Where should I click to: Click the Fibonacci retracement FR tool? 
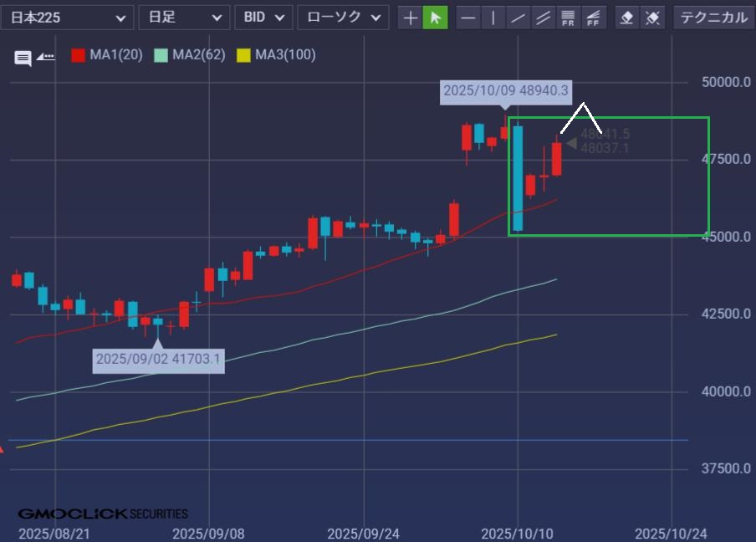[569, 18]
